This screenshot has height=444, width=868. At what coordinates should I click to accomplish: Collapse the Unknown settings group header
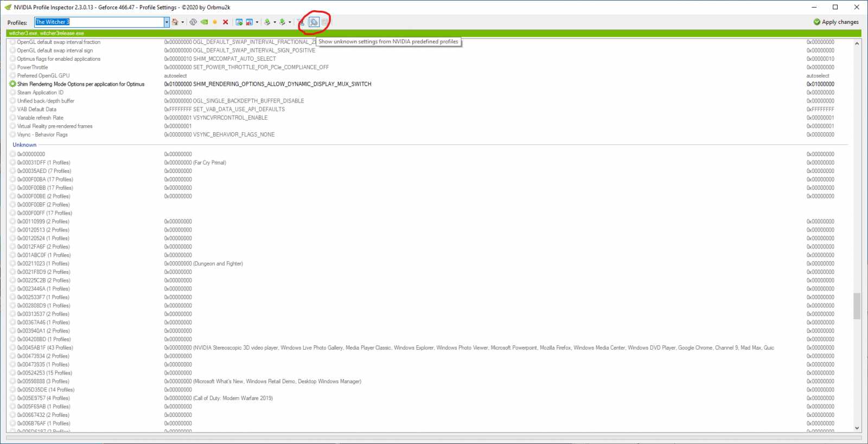pos(24,145)
